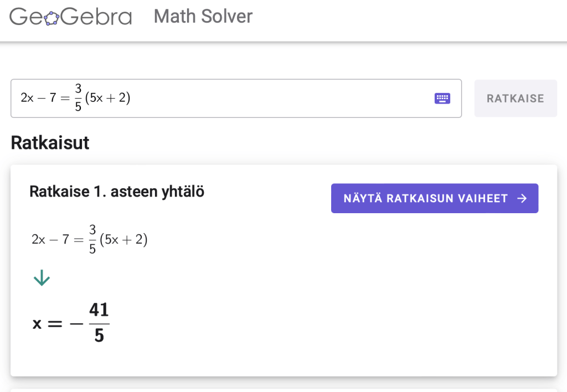Image resolution: width=567 pixels, height=392 pixels.
Task: Click the (5x + 2) term in input
Action: pyautogui.click(x=107, y=99)
